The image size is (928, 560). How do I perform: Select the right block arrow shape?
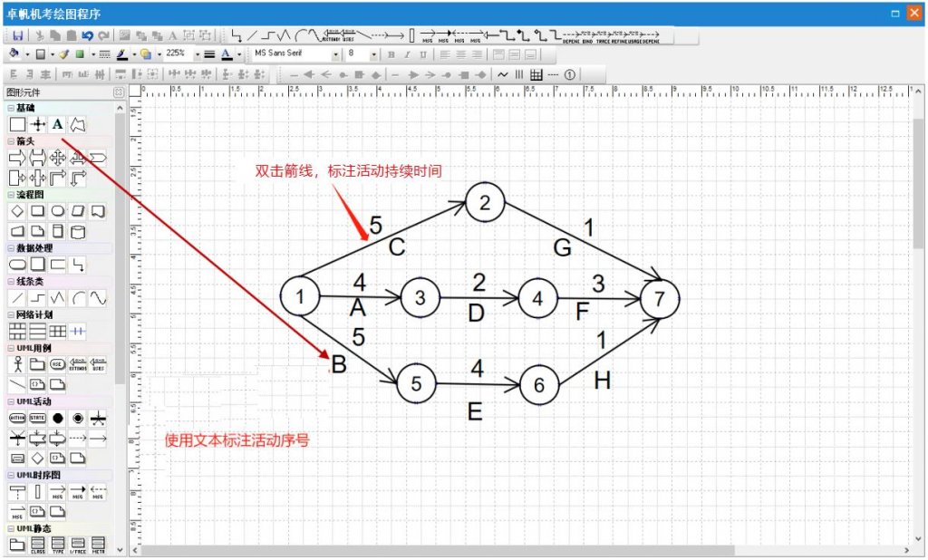pyautogui.click(x=18, y=158)
